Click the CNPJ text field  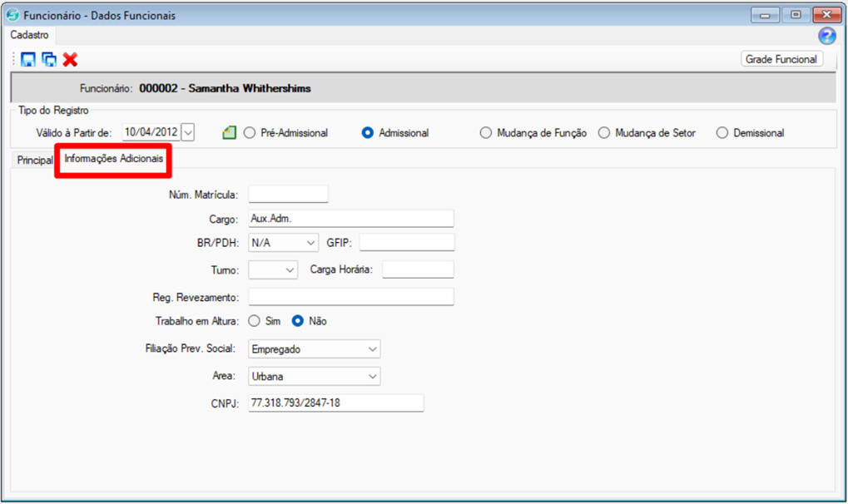tap(335, 403)
